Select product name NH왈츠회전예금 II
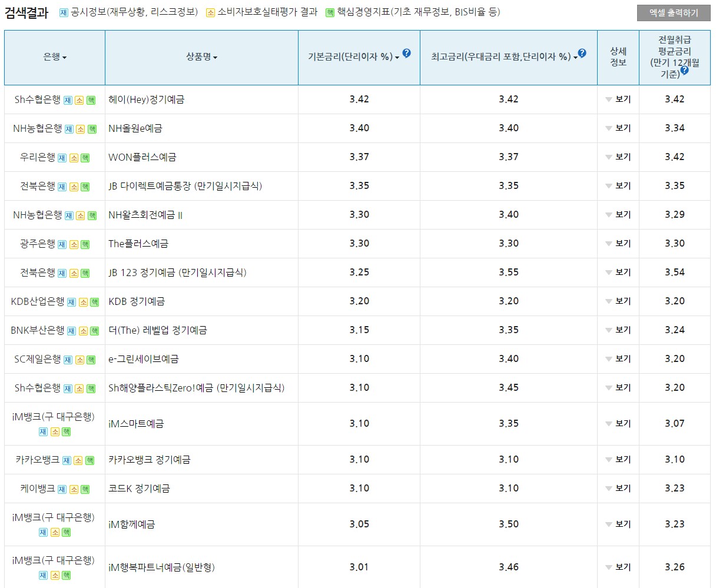Screen dimensions: 716x588 145,215
